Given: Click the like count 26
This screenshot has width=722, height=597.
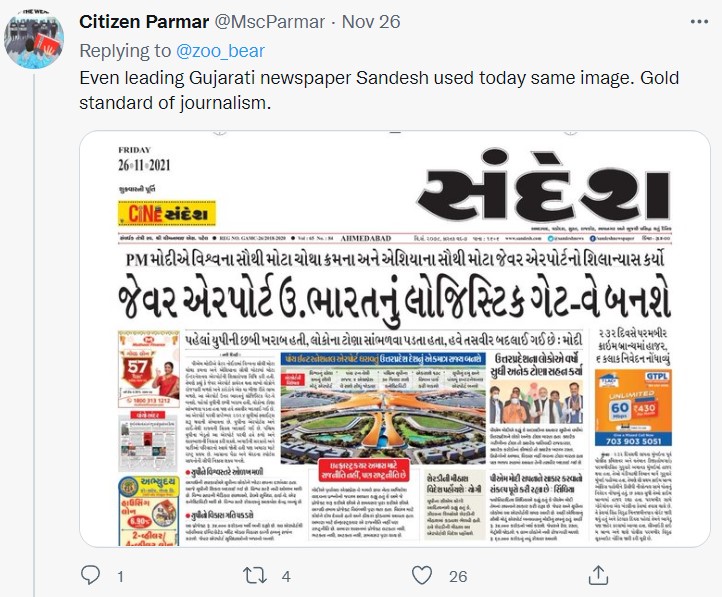Looking at the screenshot, I should [x=458, y=576].
